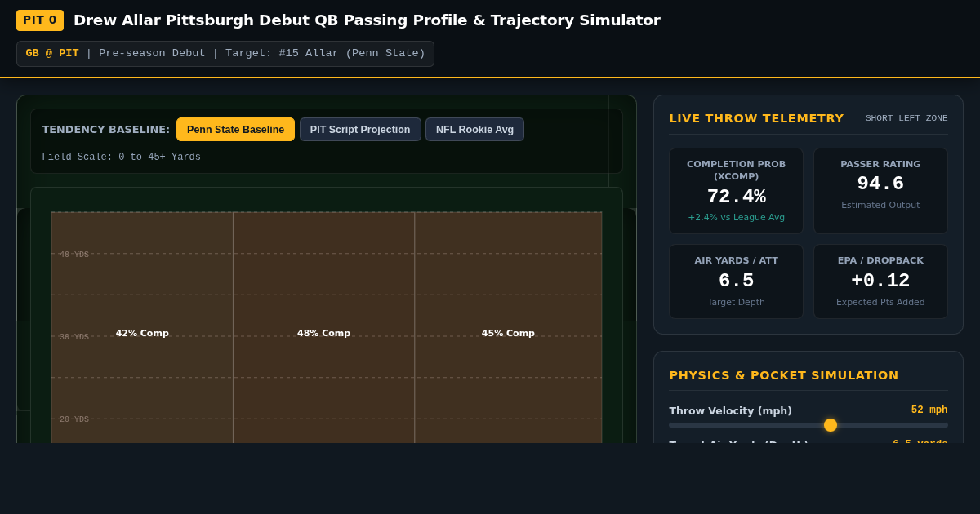Adjust the Throw Velocity slider handle
Screen dimensions: 980x514
[831, 425]
